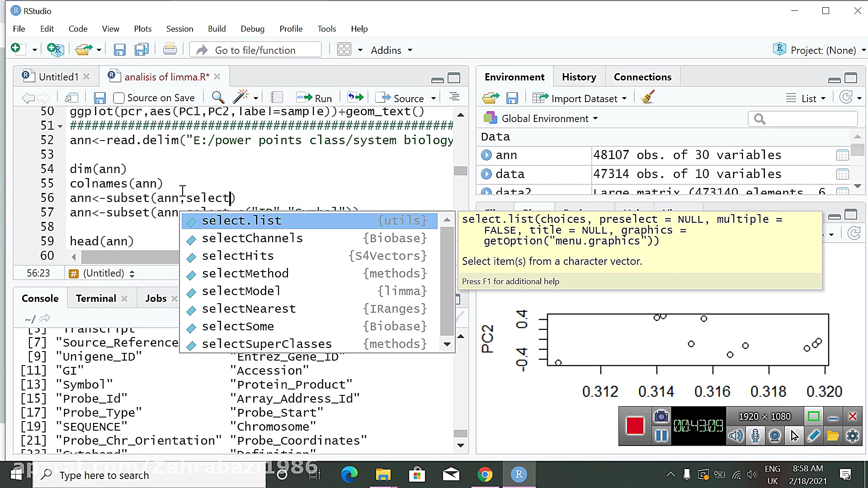Show the script in a new window
This screenshot has height=488, width=868.
pos(71,98)
